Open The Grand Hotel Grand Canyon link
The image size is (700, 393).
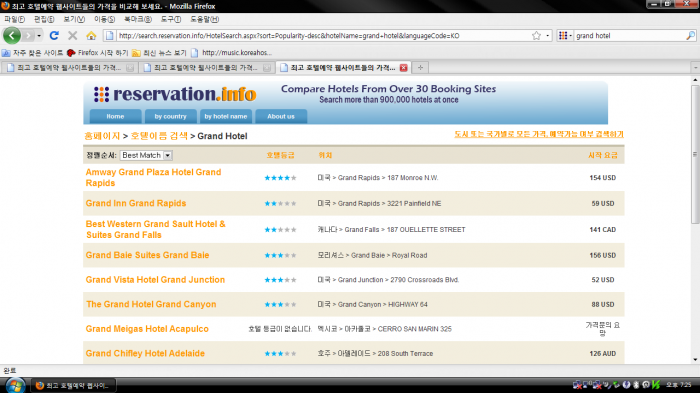pyautogui.click(x=151, y=304)
